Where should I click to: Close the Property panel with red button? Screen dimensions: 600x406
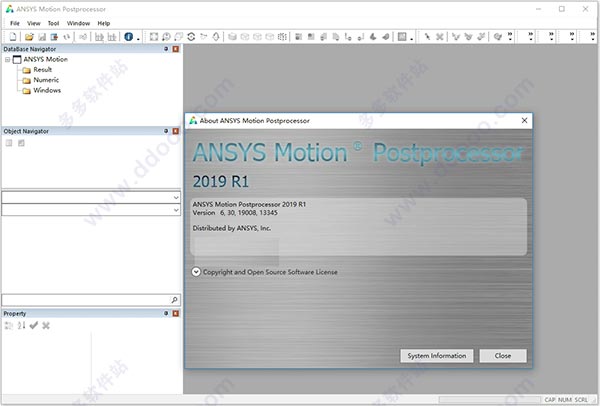[176, 313]
